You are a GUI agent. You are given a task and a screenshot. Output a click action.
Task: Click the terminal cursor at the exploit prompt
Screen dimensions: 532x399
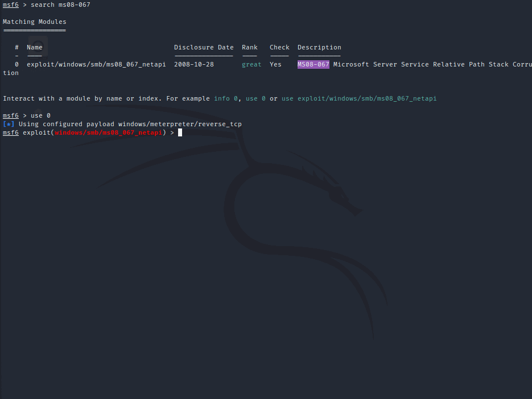[x=180, y=132]
